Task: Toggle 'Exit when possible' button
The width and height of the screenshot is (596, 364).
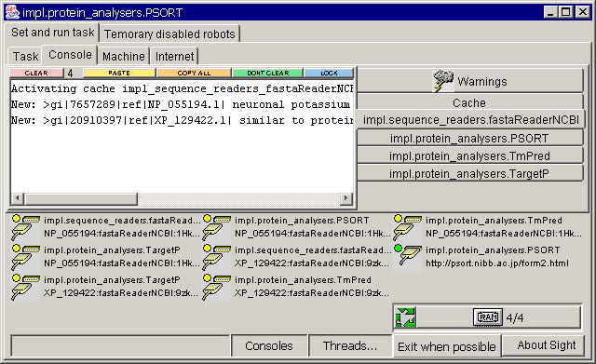Action: click(x=447, y=346)
